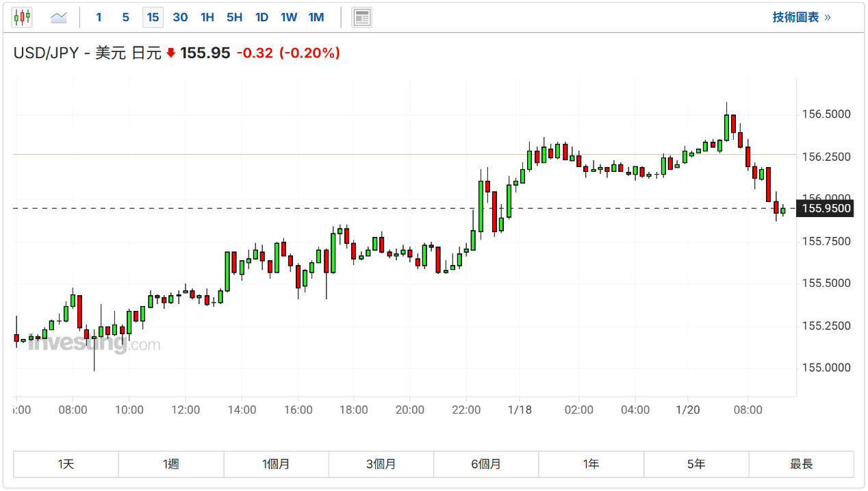Open the news panel icon
Image resolution: width=868 pixels, height=491 pixels.
[x=362, y=17]
